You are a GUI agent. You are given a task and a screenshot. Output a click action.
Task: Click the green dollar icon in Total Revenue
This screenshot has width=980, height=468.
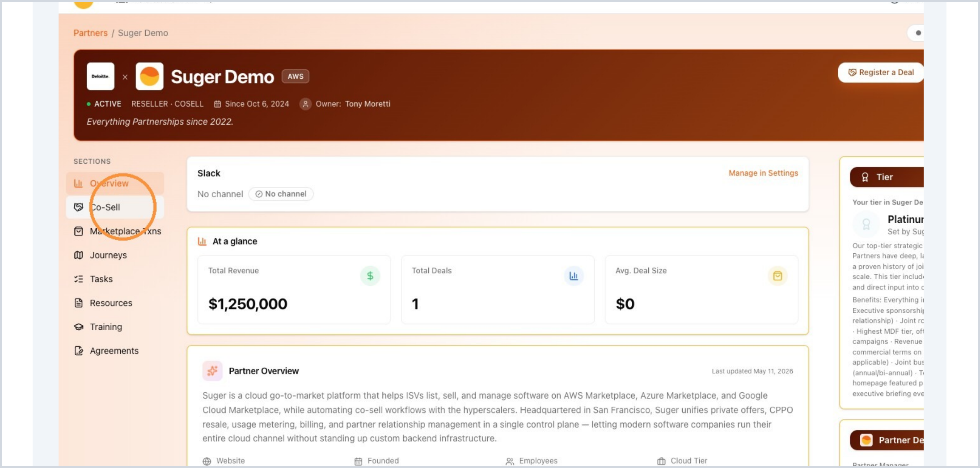(x=370, y=276)
